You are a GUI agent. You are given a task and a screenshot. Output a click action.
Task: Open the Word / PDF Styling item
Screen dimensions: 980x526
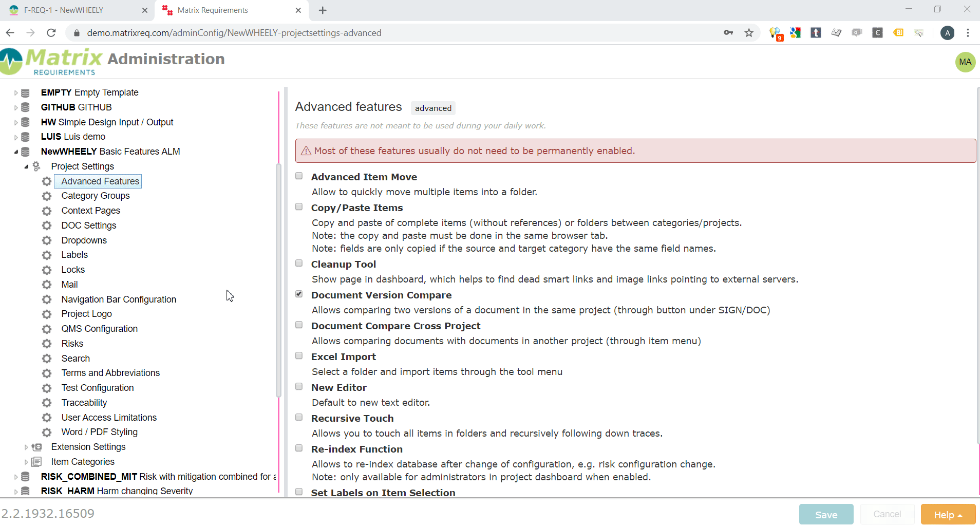point(100,433)
